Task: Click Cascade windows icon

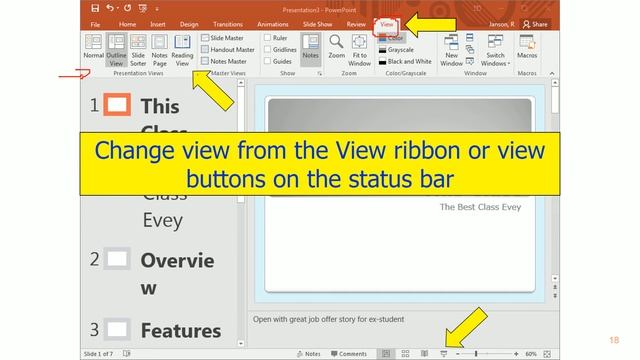Action: (x=470, y=49)
